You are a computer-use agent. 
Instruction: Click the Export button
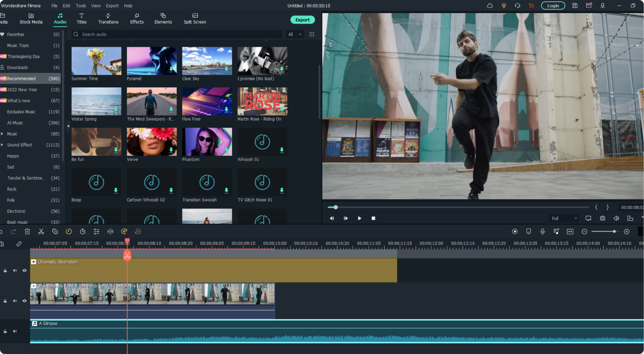pyautogui.click(x=302, y=20)
